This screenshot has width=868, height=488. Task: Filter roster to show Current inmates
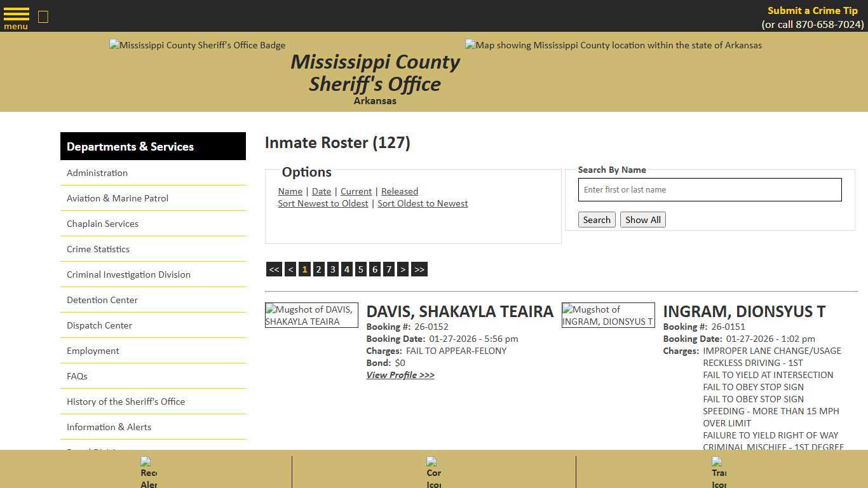click(x=356, y=191)
